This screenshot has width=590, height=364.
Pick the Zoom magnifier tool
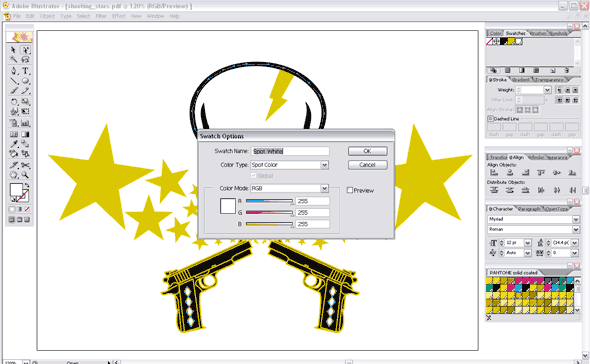tap(25, 175)
